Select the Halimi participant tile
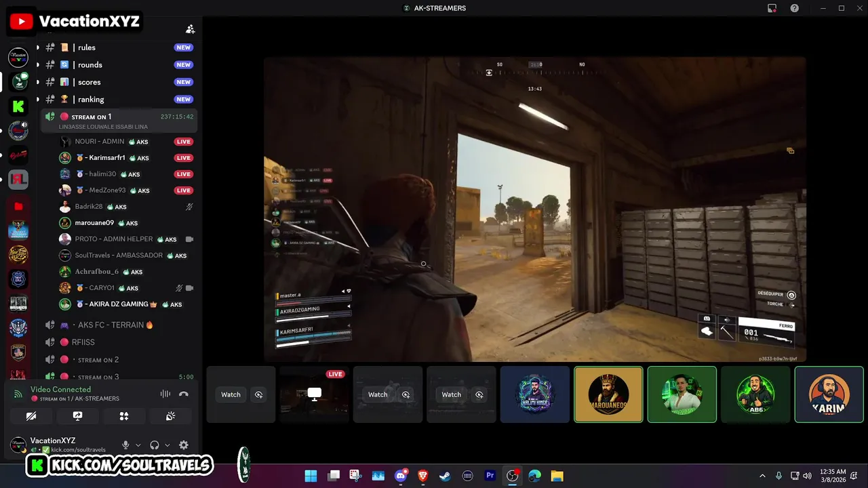Viewport: 868px width, 488px height. pos(535,394)
